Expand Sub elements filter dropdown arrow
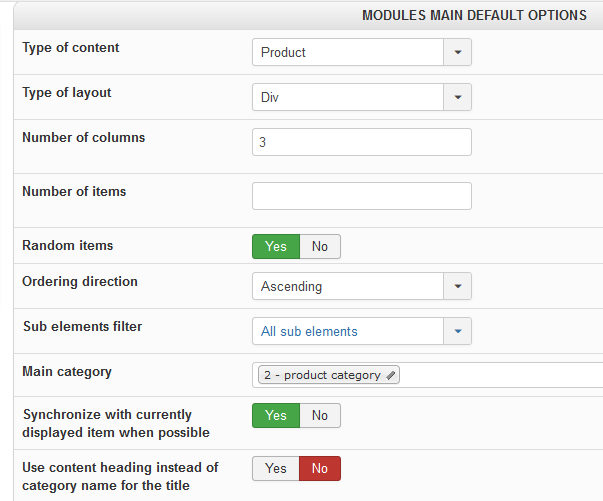603x501 pixels. [x=457, y=331]
